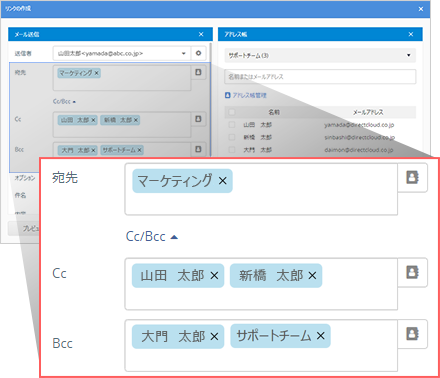The width and height of the screenshot is (440, 378).
Task: Click small Bcc address book icon in メール送信 panel
Action: coord(198,149)
